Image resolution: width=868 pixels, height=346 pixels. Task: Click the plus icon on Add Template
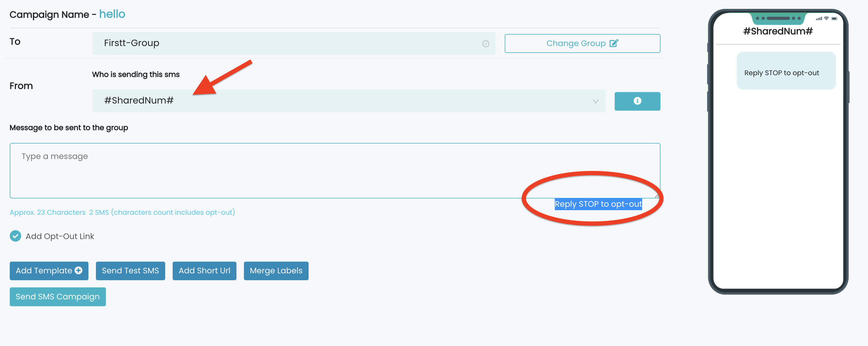[78, 270]
